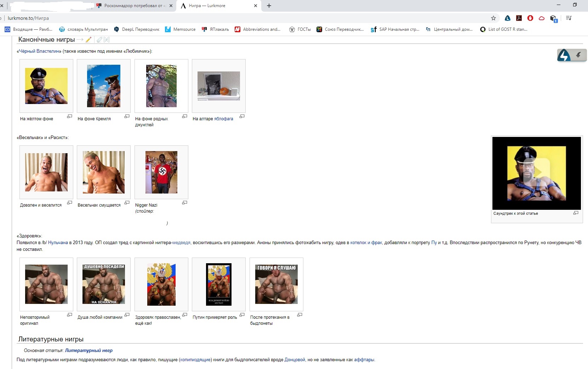Bookmark this page with the star icon

point(493,18)
